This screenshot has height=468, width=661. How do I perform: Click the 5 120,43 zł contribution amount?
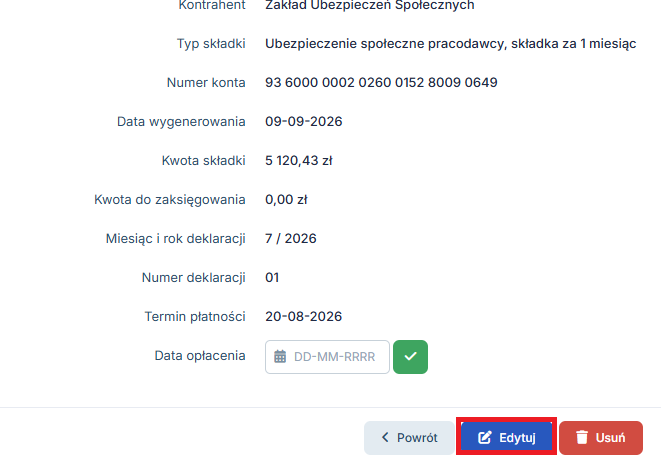[x=298, y=161]
